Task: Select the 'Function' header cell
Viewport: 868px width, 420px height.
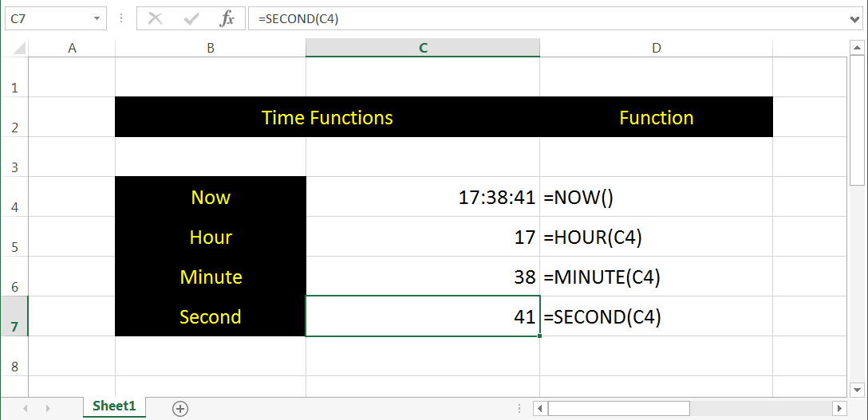Action: click(656, 117)
